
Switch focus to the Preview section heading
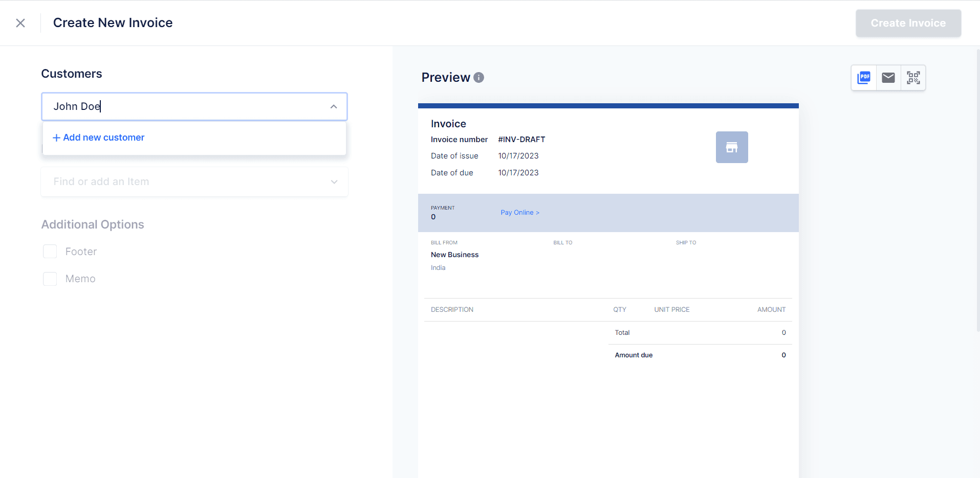(446, 77)
